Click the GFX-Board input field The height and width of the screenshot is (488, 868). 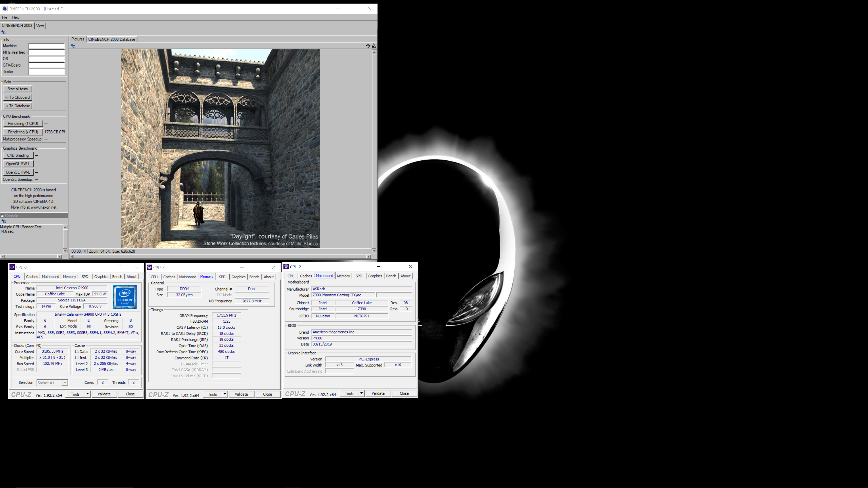(x=47, y=65)
